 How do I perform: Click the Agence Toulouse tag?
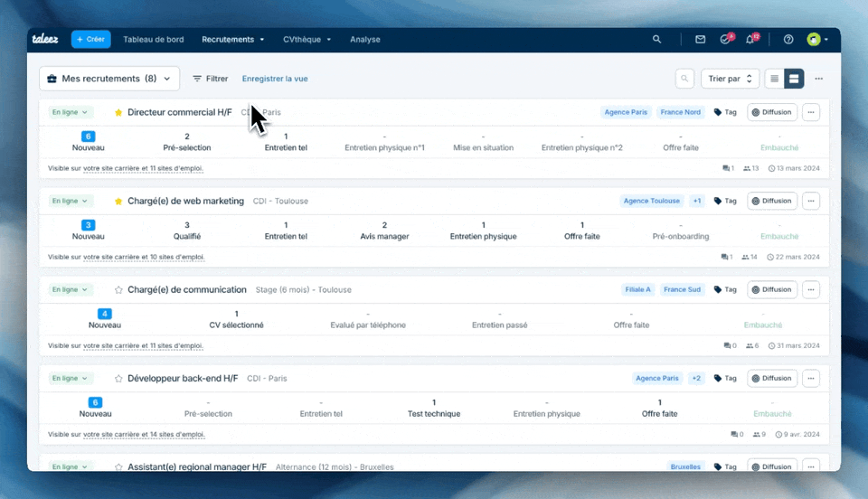tap(652, 201)
